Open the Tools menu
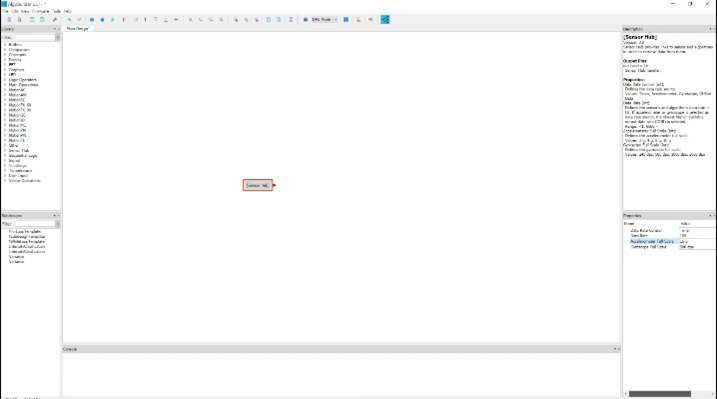Image resolution: width=717 pixels, height=399 pixels. point(56,11)
